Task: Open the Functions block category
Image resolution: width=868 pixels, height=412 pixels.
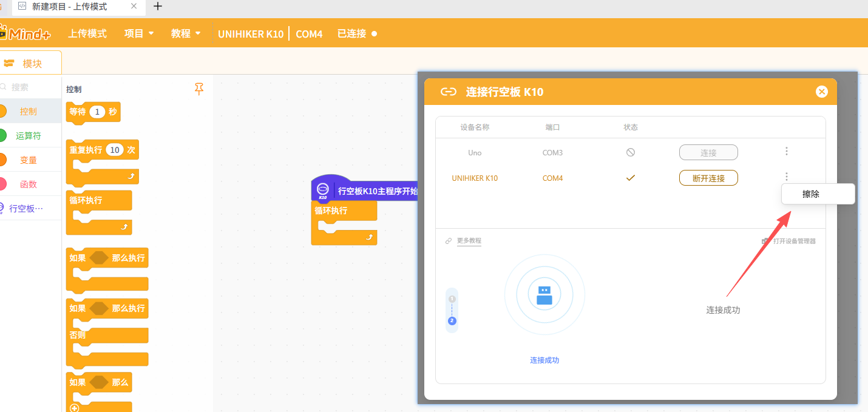Action: tap(28, 184)
